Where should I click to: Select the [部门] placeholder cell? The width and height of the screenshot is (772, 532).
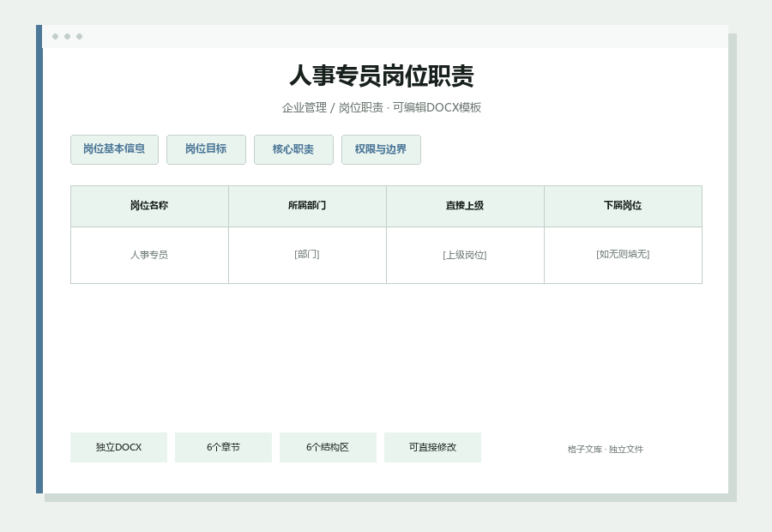pos(307,255)
